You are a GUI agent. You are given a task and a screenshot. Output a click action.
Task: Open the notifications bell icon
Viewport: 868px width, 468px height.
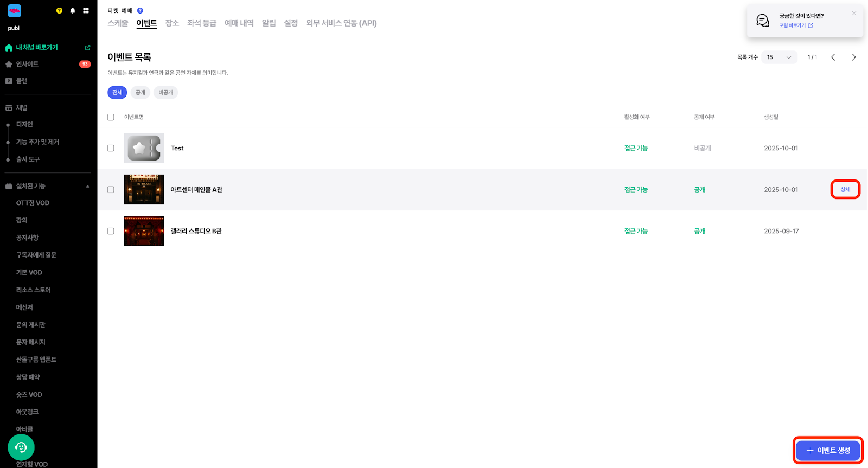[73, 10]
